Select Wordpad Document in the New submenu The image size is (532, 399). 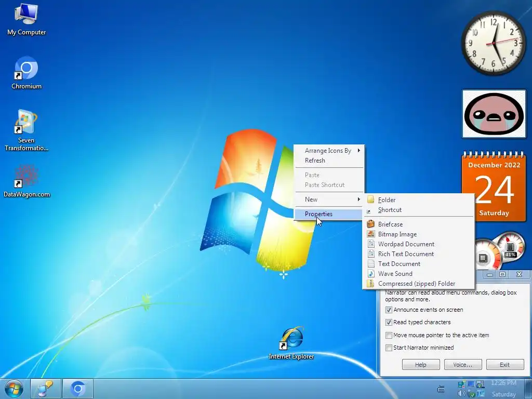click(x=418, y=244)
